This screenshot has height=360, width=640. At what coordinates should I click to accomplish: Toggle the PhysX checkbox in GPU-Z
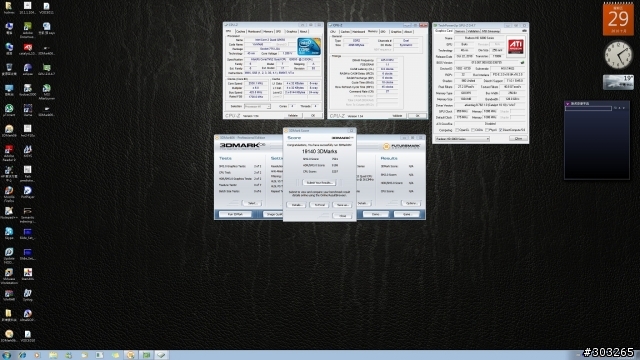(x=487, y=130)
